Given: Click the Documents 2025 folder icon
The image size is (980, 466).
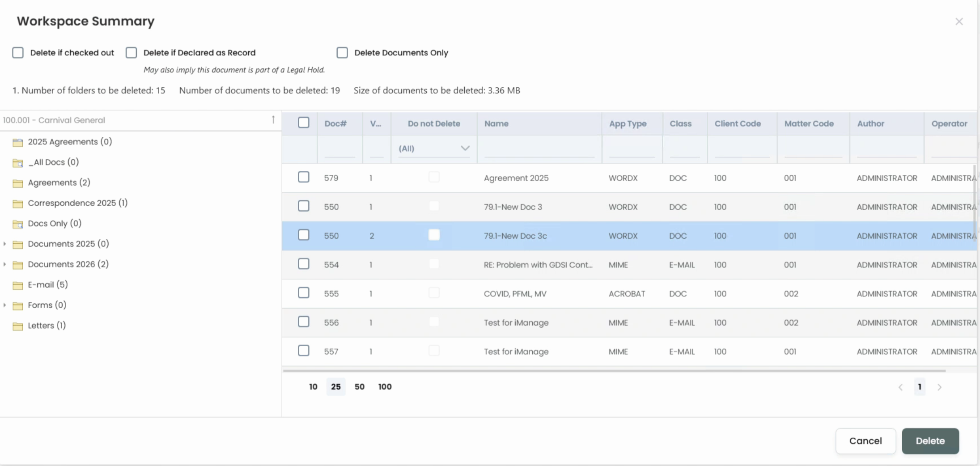Looking at the screenshot, I should (18, 245).
